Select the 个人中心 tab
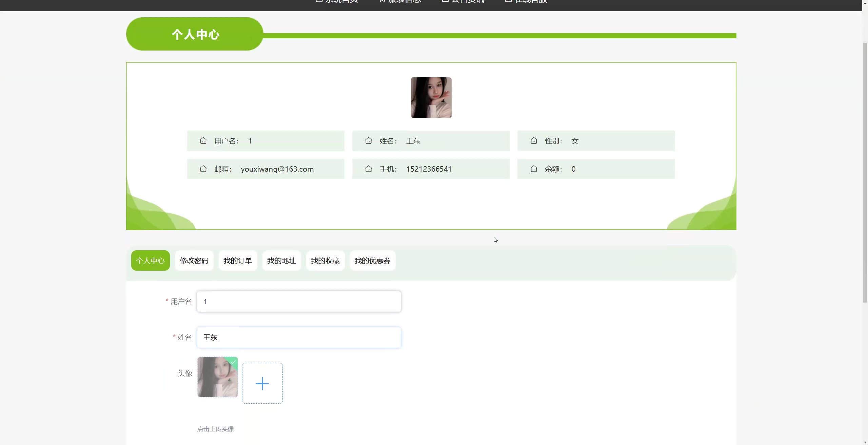The image size is (868, 445). [150, 260]
